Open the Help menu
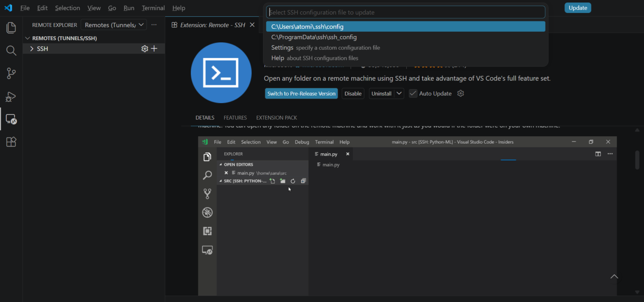Viewport: 644px width, 302px height. coord(179,8)
